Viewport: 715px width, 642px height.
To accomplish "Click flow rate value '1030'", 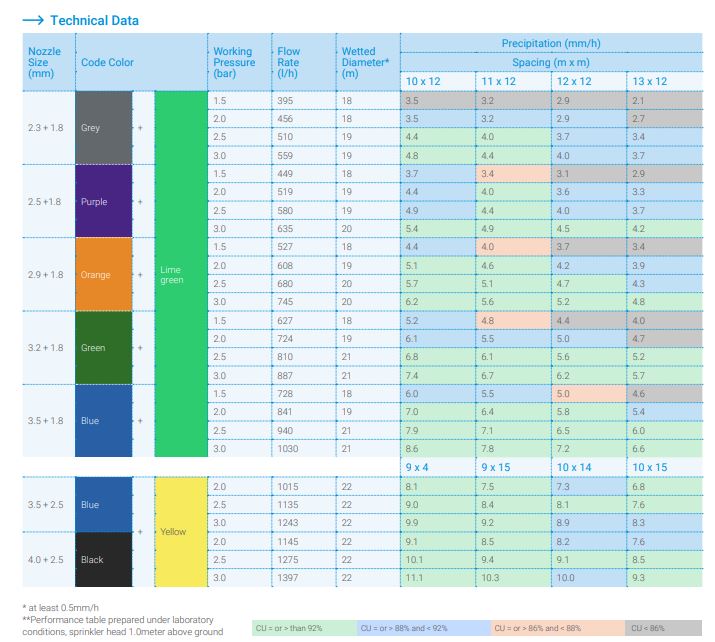I will pyautogui.click(x=288, y=449).
